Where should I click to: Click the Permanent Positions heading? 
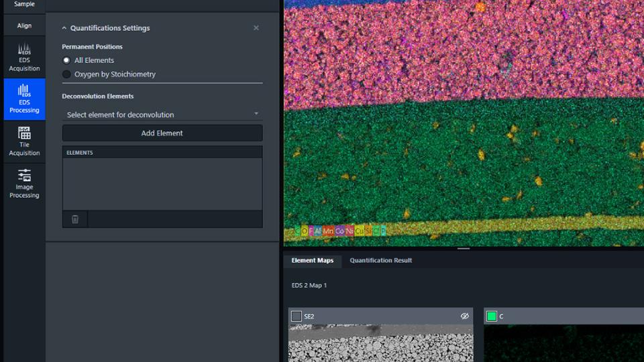point(92,47)
